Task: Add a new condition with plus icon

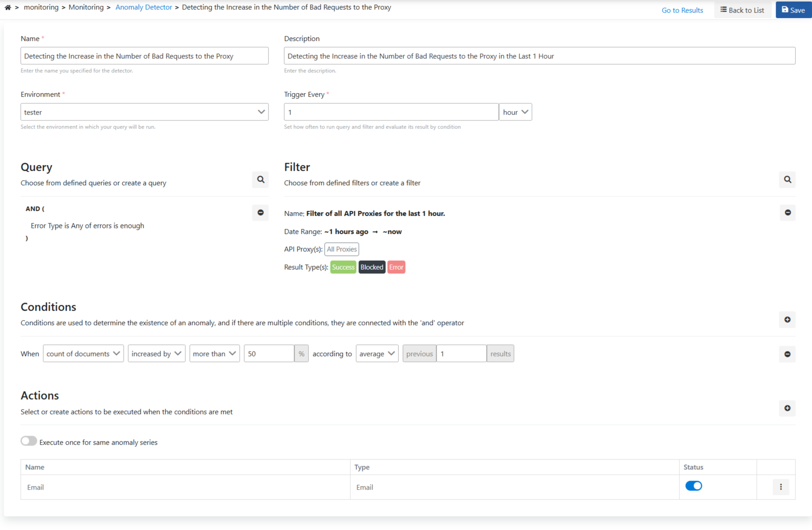Action: (787, 320)
